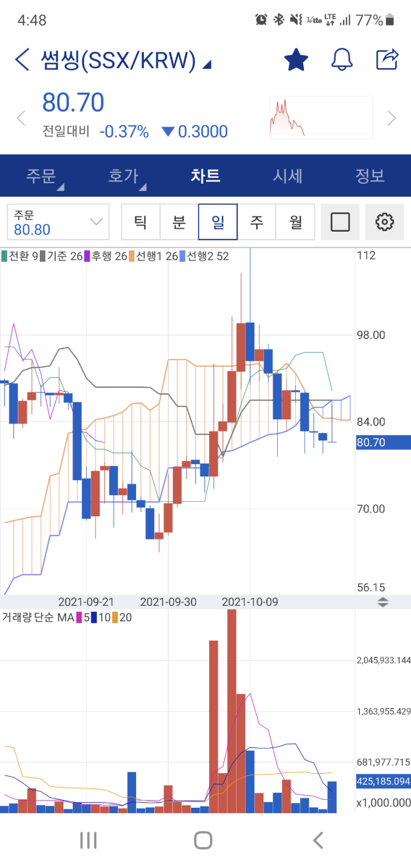Open the 정보 tab

pyautogui.click(x=370, y=176)
